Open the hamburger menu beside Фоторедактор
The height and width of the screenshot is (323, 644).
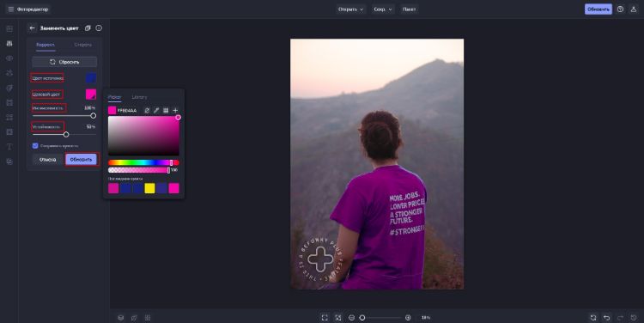click(10, 9)
